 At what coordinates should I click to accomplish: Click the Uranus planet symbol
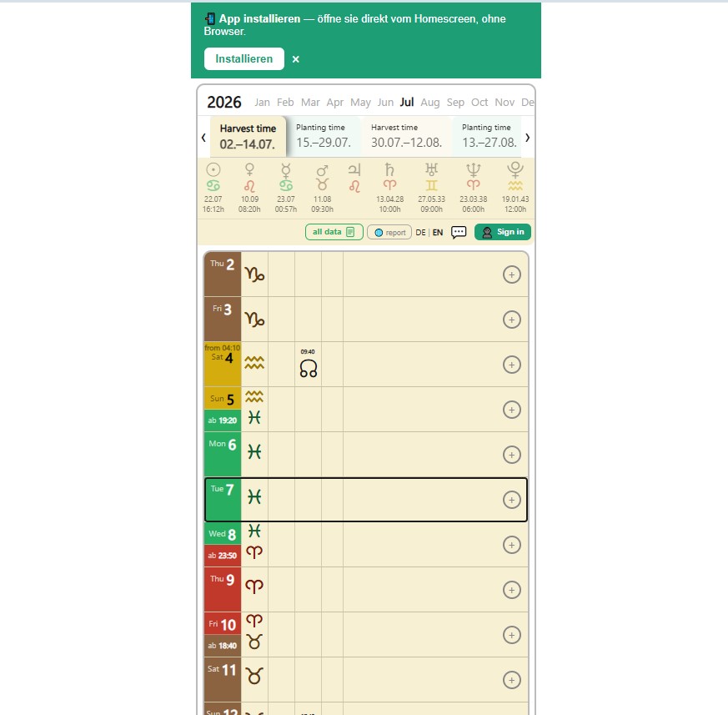[x=431, y=169]
